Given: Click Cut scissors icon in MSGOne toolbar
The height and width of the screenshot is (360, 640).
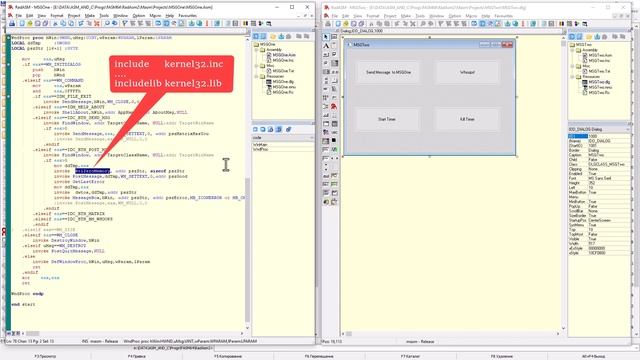Looking at the screenshot, I should 55,24.
